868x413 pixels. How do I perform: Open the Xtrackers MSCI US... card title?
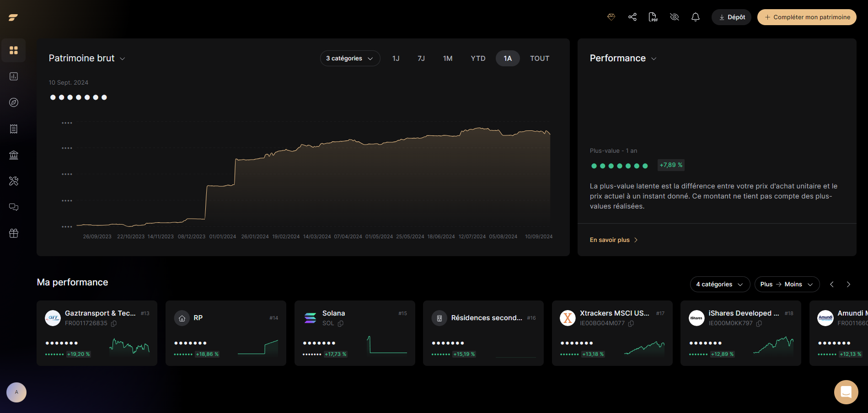pos(614,313)
